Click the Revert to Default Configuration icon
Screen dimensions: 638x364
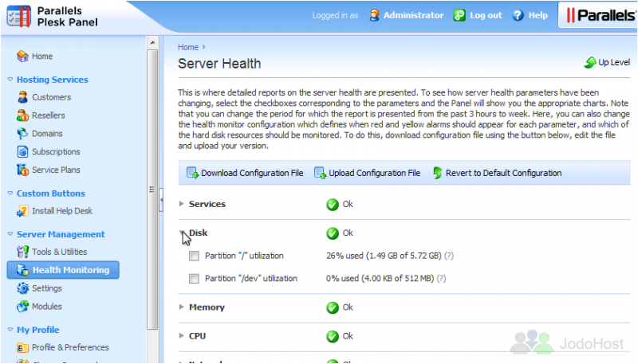click(437, 173)
